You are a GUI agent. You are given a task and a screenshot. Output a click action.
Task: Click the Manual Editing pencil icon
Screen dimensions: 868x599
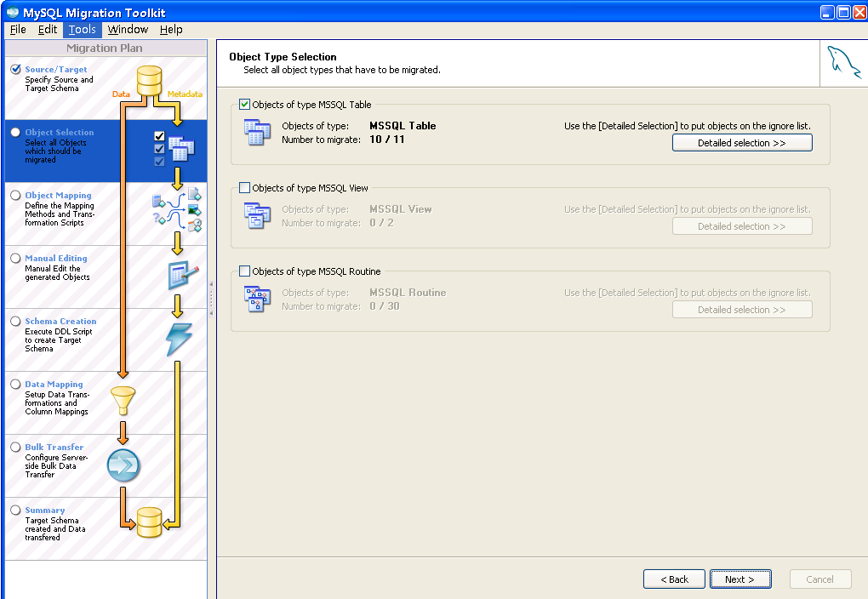pyautogui.click(x=183, y=275)
